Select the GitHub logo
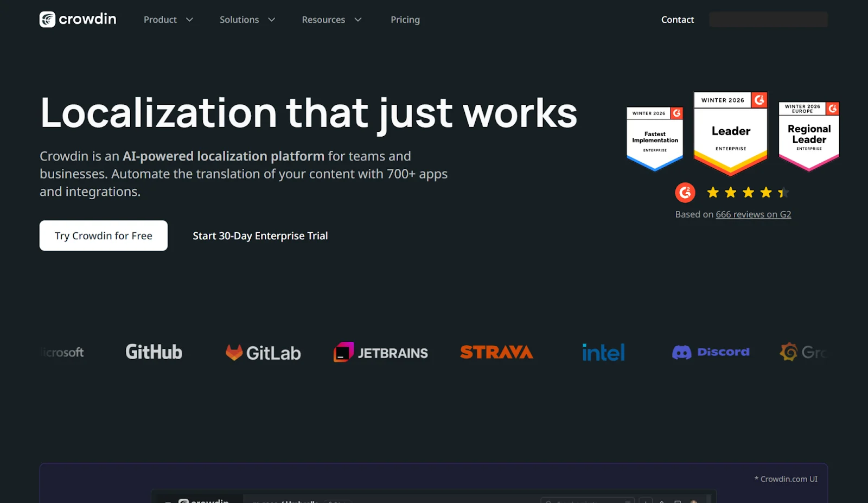This screenshot has width=868, height=503. [153, 352]
